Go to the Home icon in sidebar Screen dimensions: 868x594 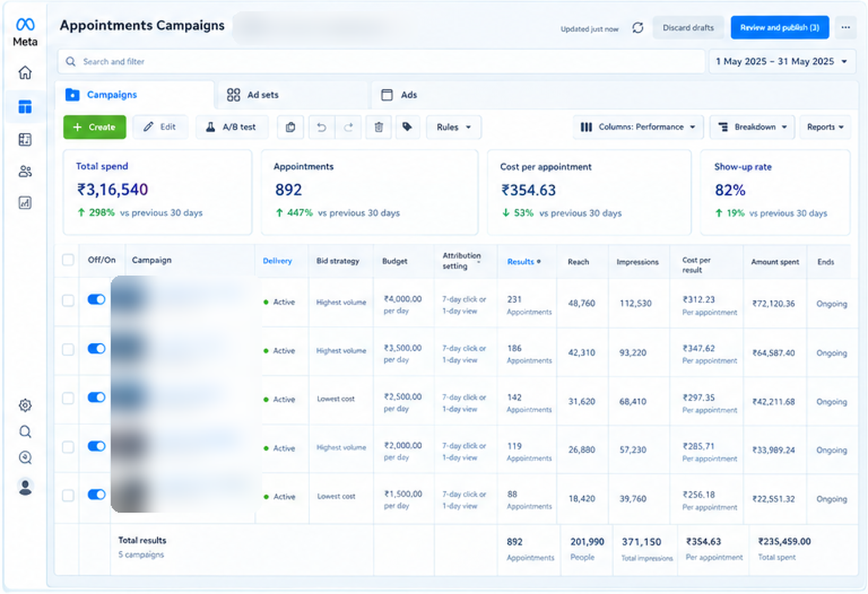tap(25, 73)
